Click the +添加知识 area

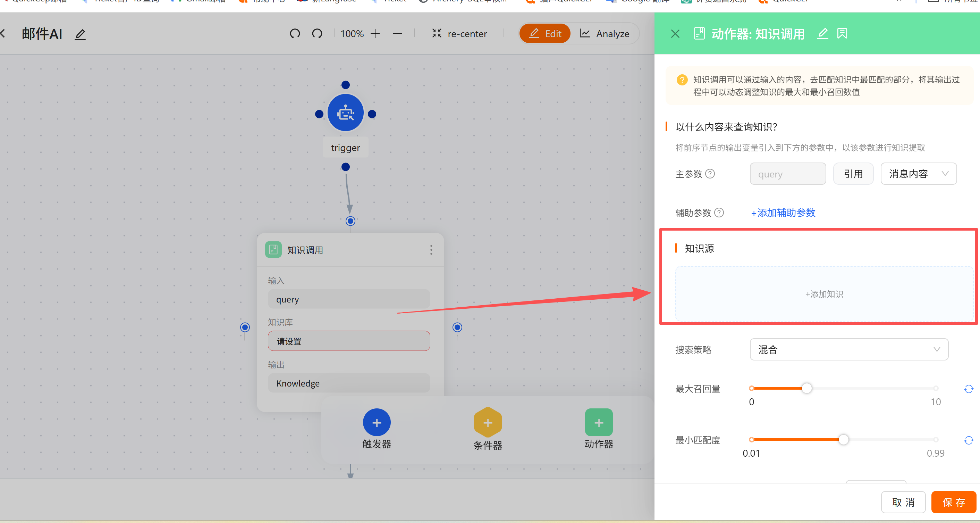coord(824,294)
